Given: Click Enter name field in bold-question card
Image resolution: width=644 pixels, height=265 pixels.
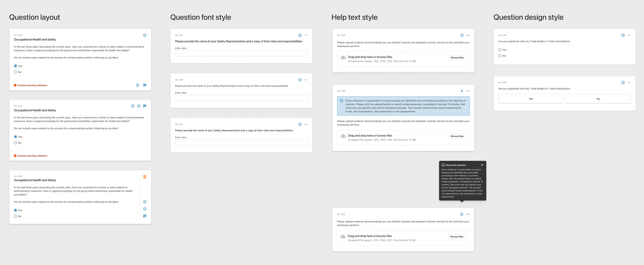Looking at the screenshot, I should (241, 143).
